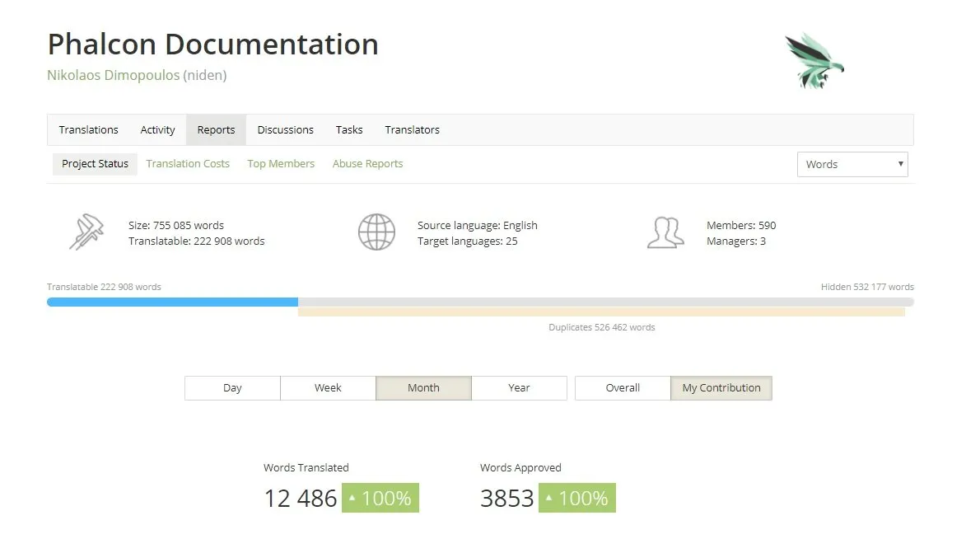Click 'Members: 590' text
980x553 pixels.
tap(741, 225)
